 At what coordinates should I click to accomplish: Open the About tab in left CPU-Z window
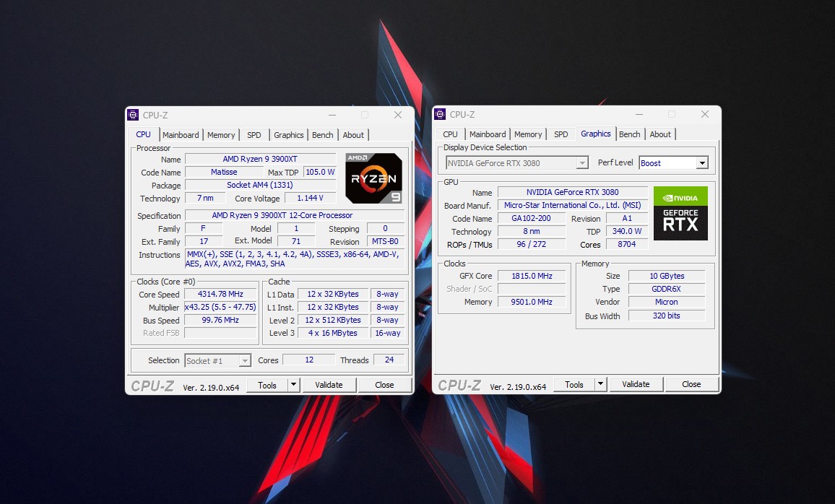coord(353,135)
